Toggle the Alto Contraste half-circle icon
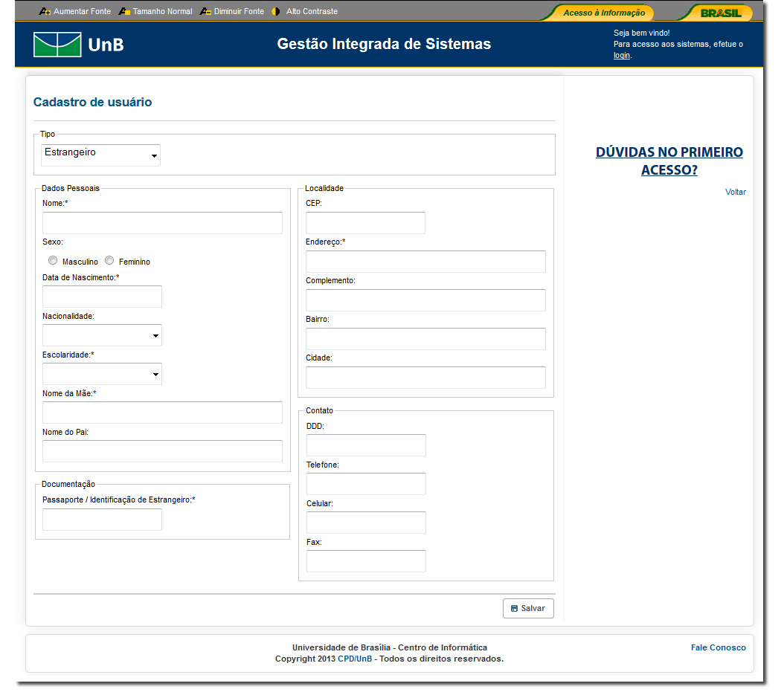Screen dimensions: 784x695 (276, 11)
